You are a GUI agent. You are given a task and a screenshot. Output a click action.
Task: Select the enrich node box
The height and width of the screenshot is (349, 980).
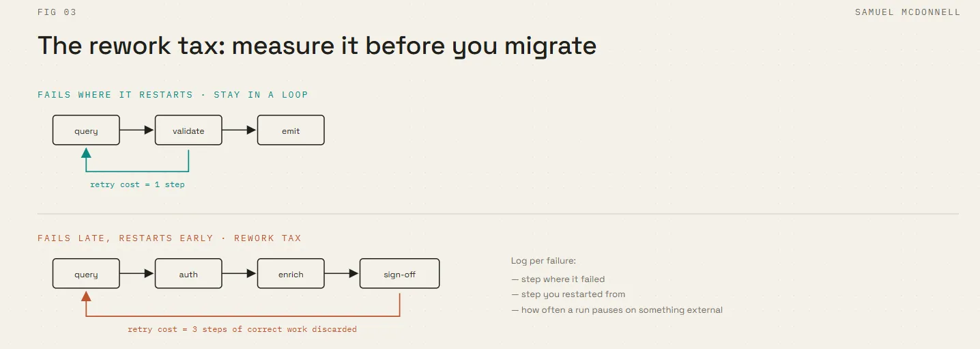291,274
